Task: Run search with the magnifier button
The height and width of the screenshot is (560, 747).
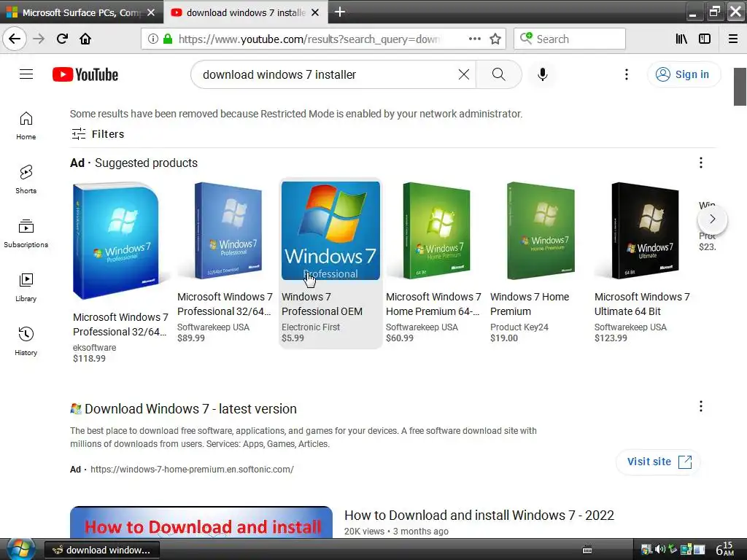Action: (499, 74)
